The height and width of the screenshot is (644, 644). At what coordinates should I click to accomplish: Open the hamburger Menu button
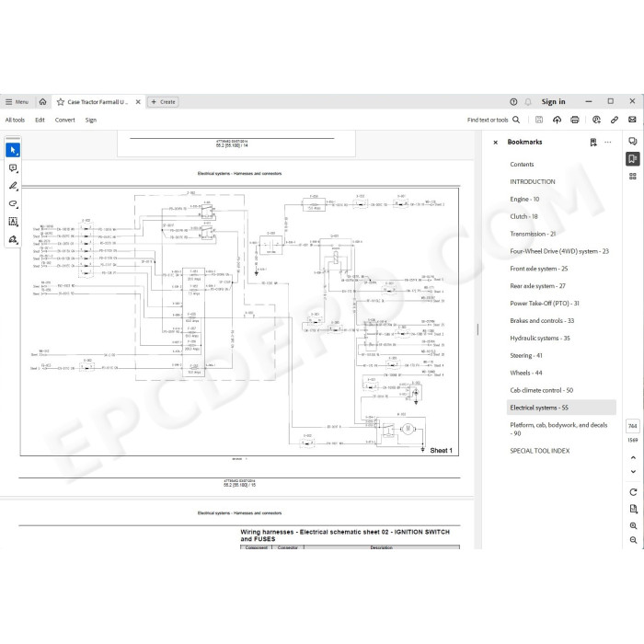pos(17,102)
